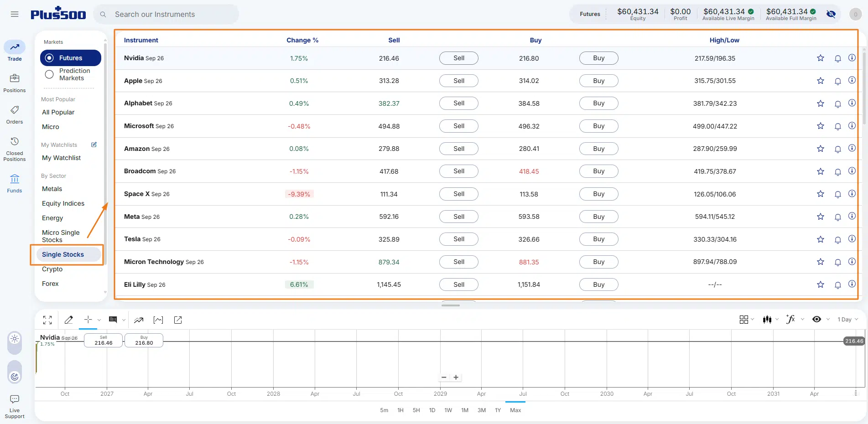
Task: Open the hamburger menu icon
Action: [x=15, y=14]
